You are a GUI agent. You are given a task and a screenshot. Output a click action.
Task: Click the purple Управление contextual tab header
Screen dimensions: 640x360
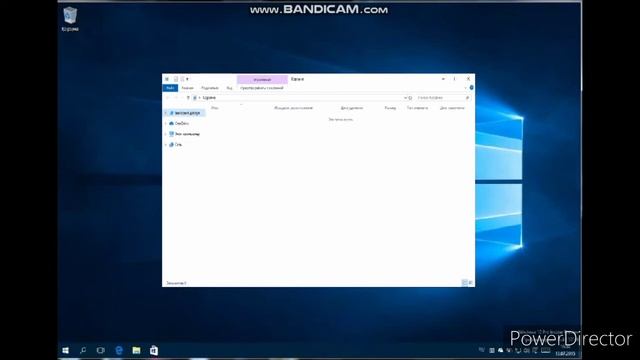point(262,79)
